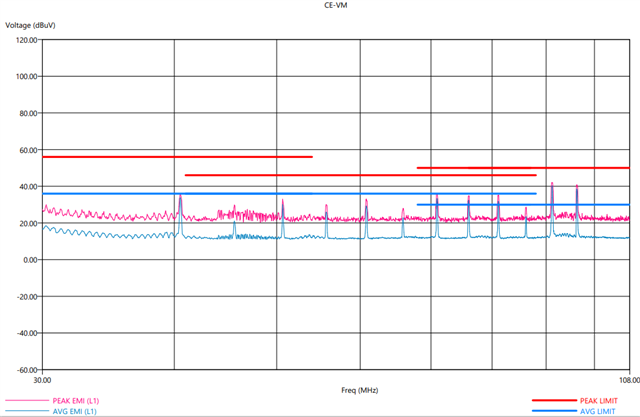Click the -20.00 y-axis tick label
640x417 pixels.
click(27, 297)
